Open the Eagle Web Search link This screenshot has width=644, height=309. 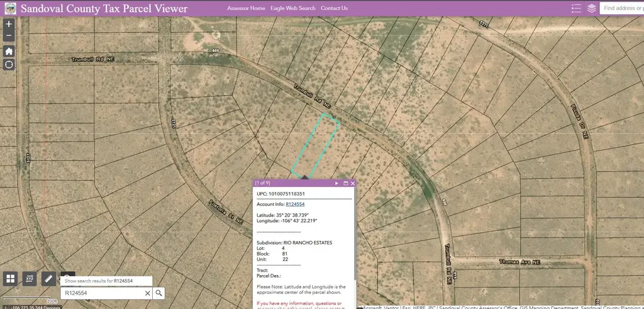(293, 8)
